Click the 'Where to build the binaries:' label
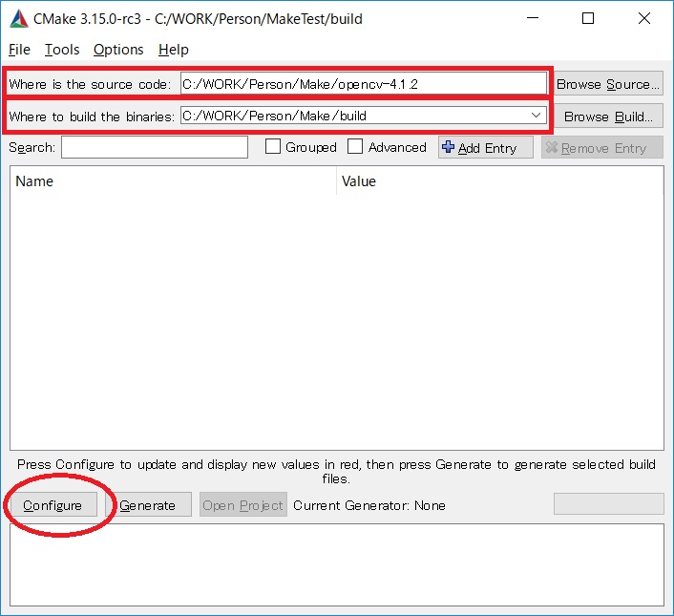674x616 pixels. pyautogui.click(x=92, y=117)
